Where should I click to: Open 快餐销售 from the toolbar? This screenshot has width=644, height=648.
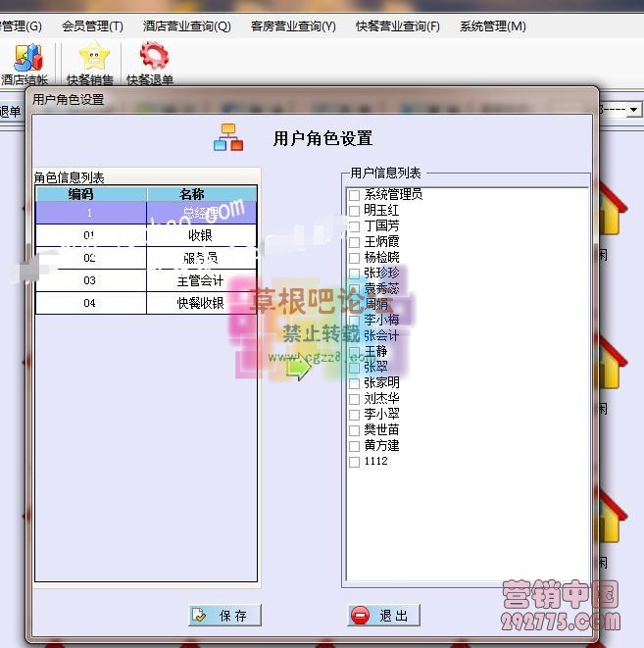coord(90,59)
